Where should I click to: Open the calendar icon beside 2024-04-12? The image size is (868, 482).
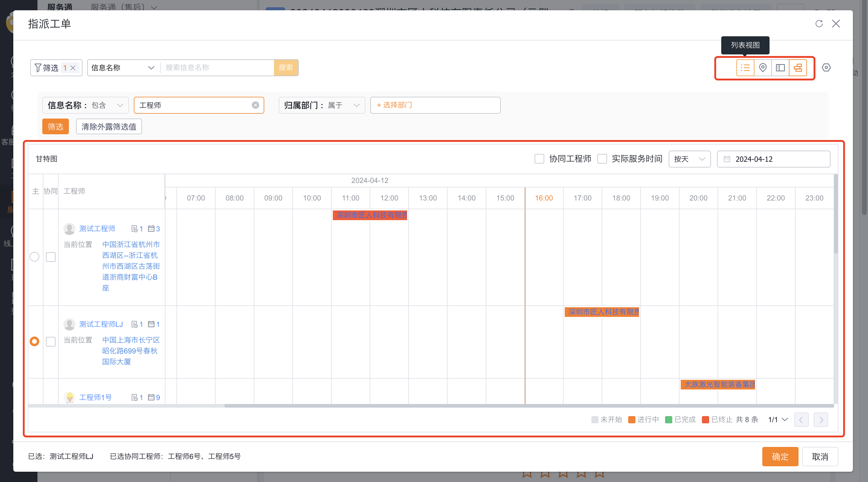pos(727,159)
